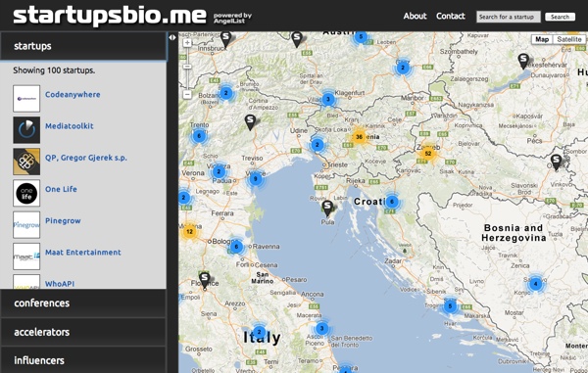Open the orange 36 cluster in Slovenia
The width and height of the screenshot is (588, 373).
(360, 137)
